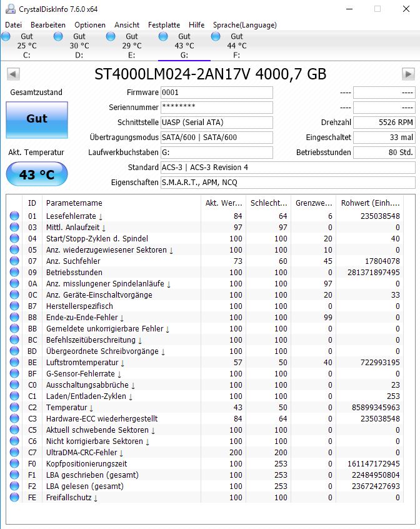
Task: Click the Drehzahl field 5526 RPM
Action: coord(384,123)
